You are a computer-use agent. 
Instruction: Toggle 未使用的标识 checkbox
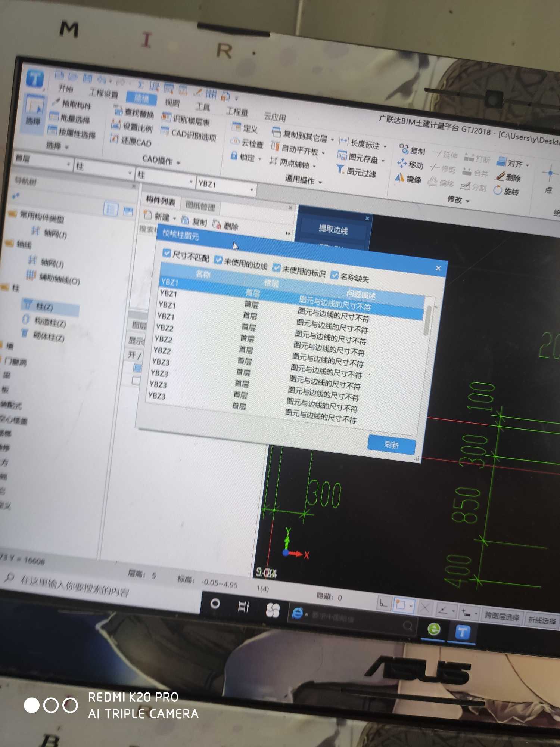click(x=276, y=267)
